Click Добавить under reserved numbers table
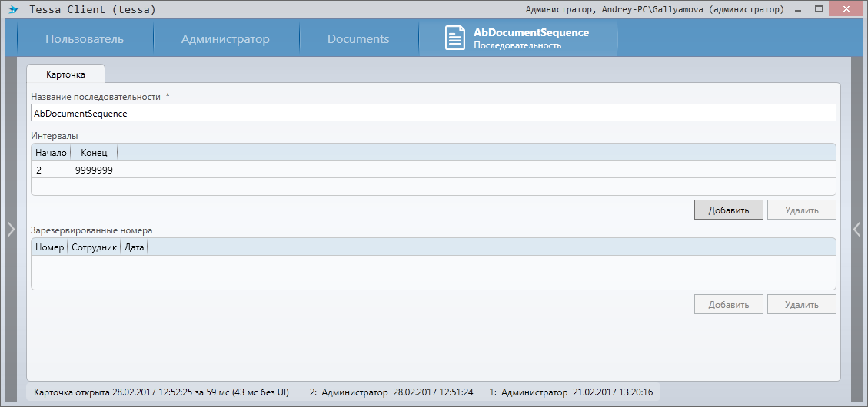The width and height of the screenshot is (868, 407). 728,304
